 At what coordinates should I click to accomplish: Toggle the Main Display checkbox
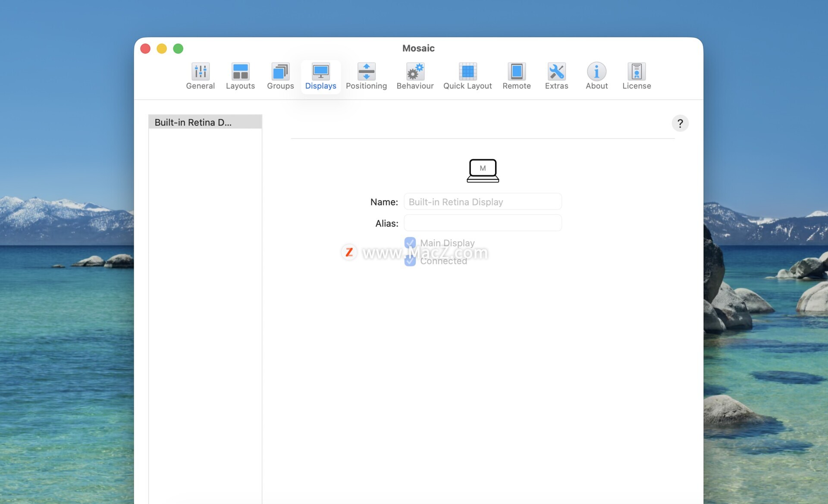(410, 243)
